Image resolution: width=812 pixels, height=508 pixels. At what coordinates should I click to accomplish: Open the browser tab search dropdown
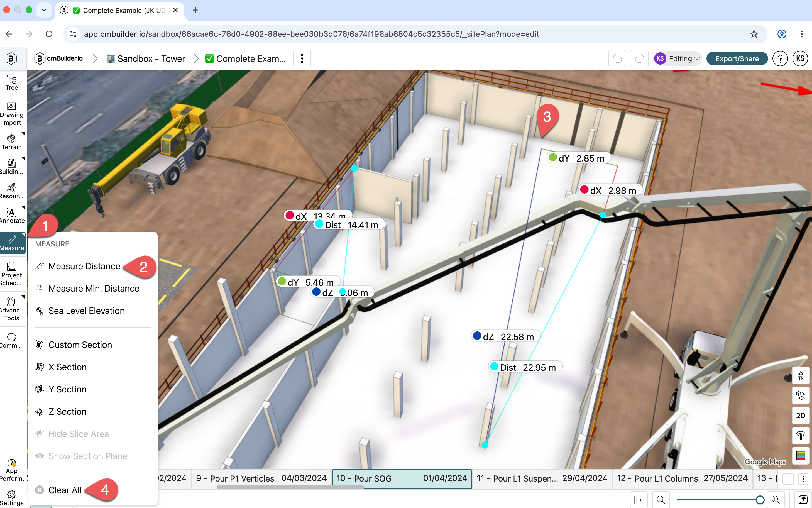click(x=44, y=10)
